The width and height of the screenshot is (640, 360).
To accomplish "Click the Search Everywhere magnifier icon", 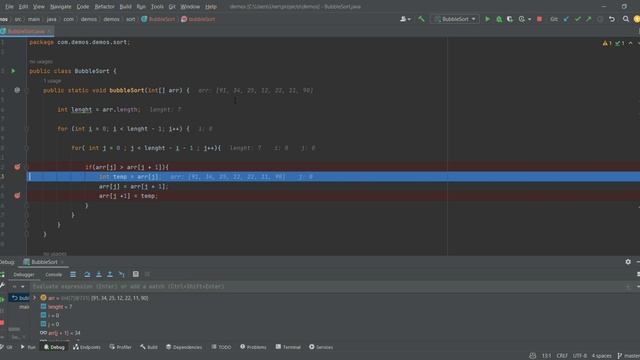I will click(626, 19).
